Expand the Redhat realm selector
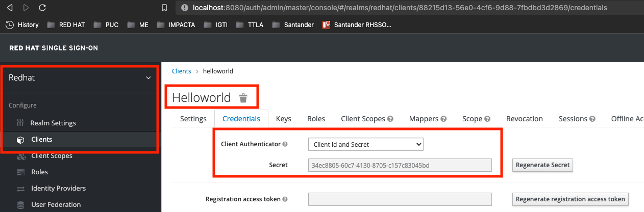 81,78
